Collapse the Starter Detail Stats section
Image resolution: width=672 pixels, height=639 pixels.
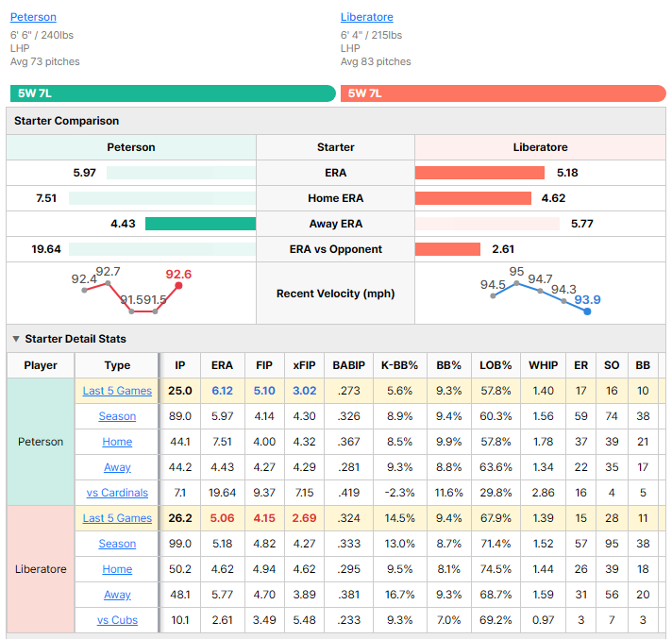pos(16,339)
